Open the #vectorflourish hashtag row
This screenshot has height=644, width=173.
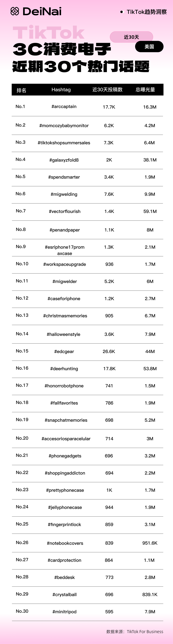(x=87, y=211)
